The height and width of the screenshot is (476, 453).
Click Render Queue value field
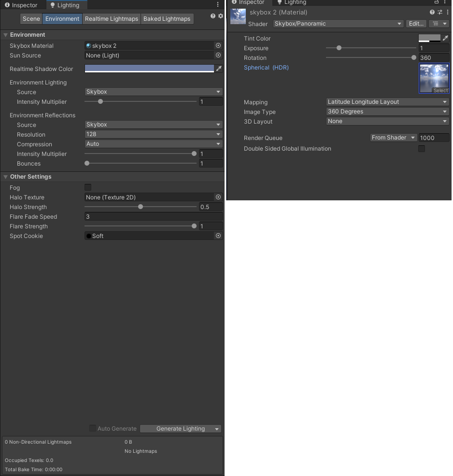click(x=434, y=138)
